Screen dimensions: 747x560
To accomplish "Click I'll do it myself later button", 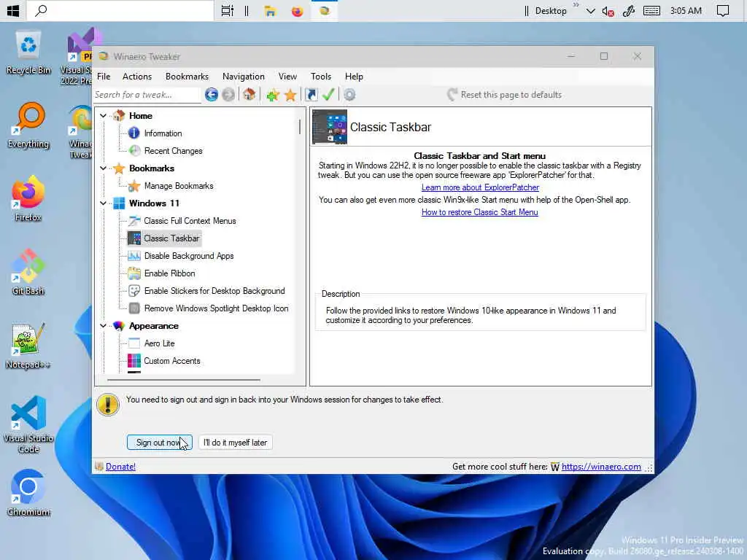I will pos(236,443).
